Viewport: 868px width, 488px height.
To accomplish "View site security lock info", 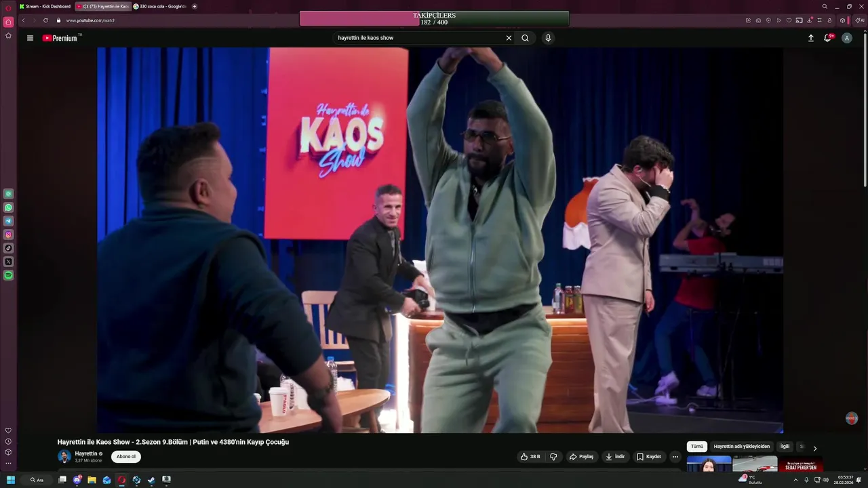I will pyautogui.click(x=58, y=20).
